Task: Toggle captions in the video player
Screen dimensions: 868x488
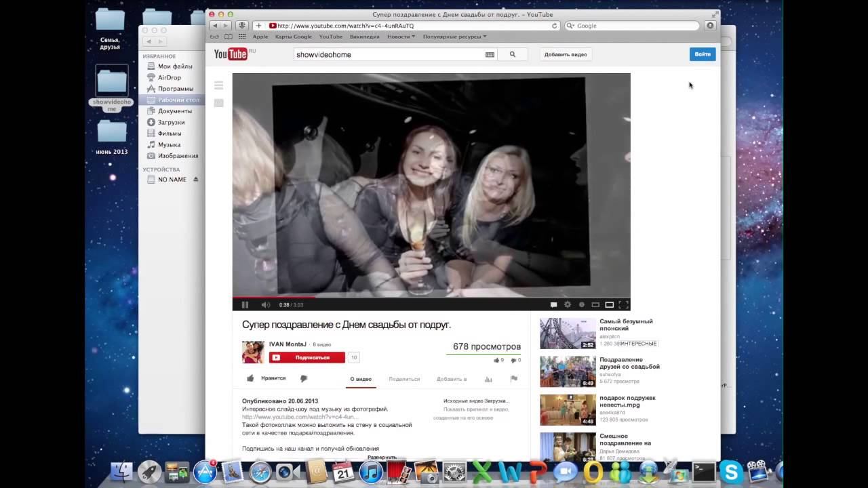Action: (553, 305)
